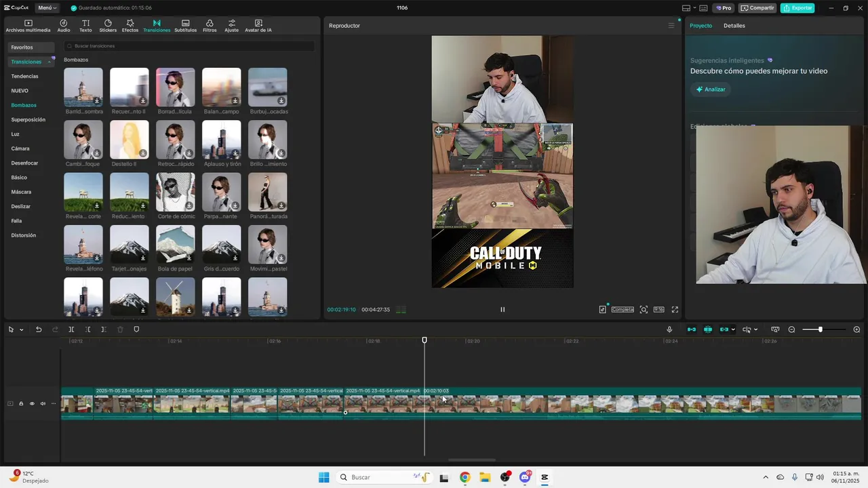868x488 pixels.
Task: Trim clip left of playhead
Action: (87, 329)
